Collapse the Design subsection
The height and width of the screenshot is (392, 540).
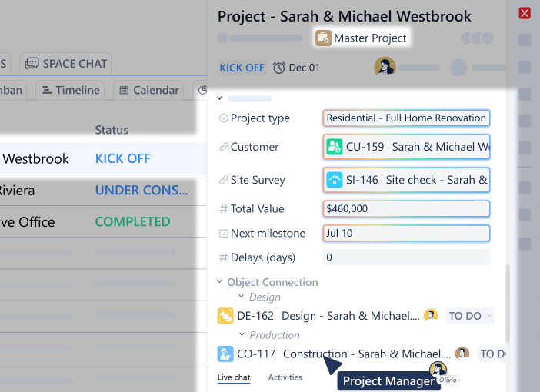(241, 297)
